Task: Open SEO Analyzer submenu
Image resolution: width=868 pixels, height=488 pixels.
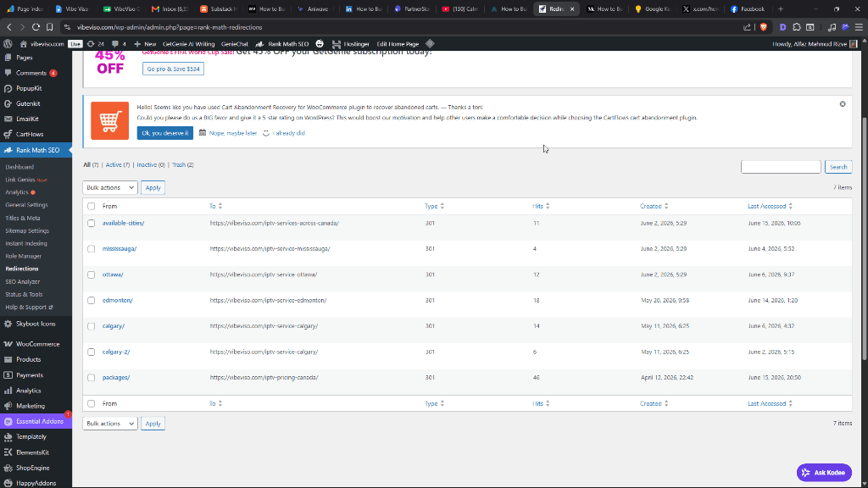Action: point(23,281)
